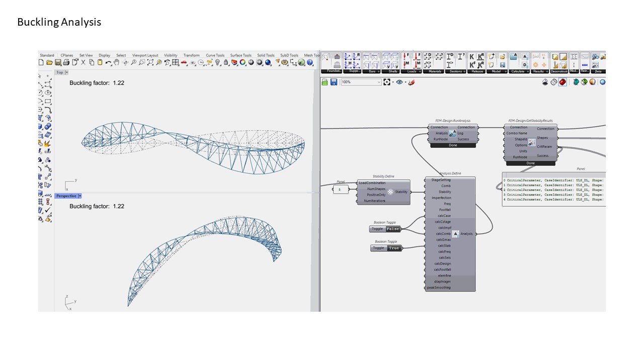The image size is (644, 362).
Task: Flip the Boolean Toggle showing False
Action: pyautogui.click(x=392, y=229)
